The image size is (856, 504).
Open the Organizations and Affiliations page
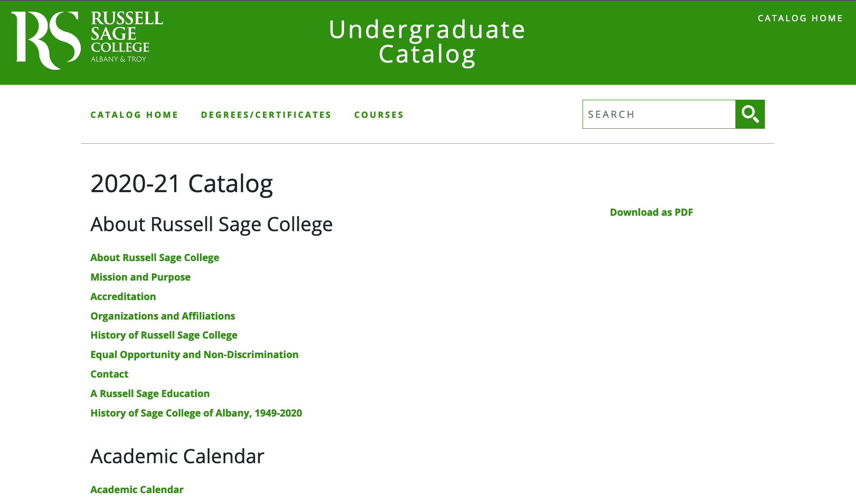pyautogui.click(x=162, y=316)
